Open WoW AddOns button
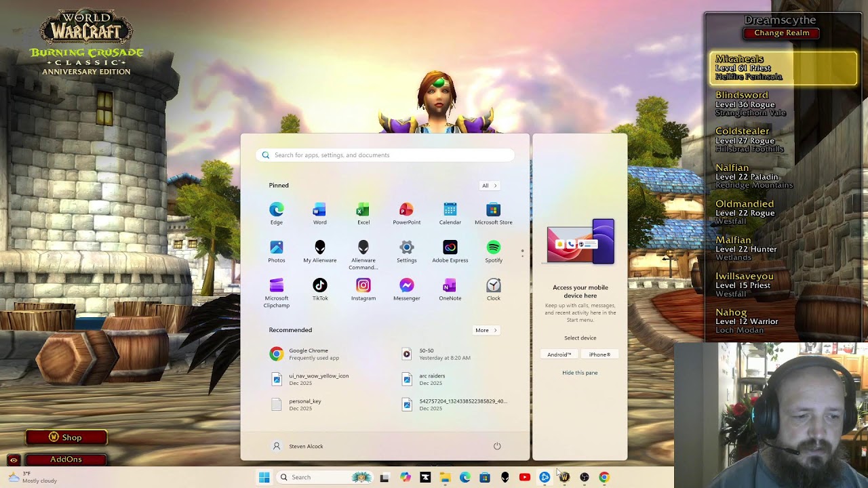Viewport: 868px width, 488px height. coord(66,460)
